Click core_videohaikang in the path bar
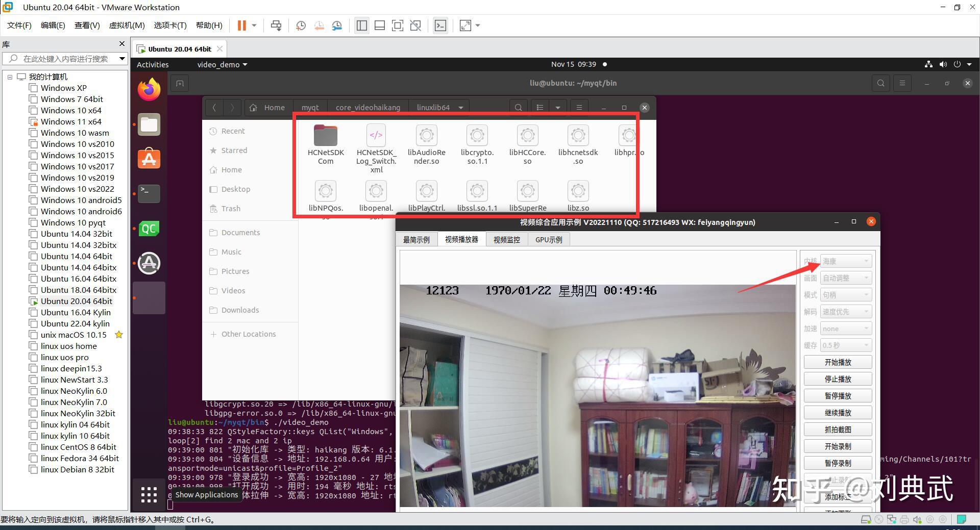 click(x=368, y=108)
